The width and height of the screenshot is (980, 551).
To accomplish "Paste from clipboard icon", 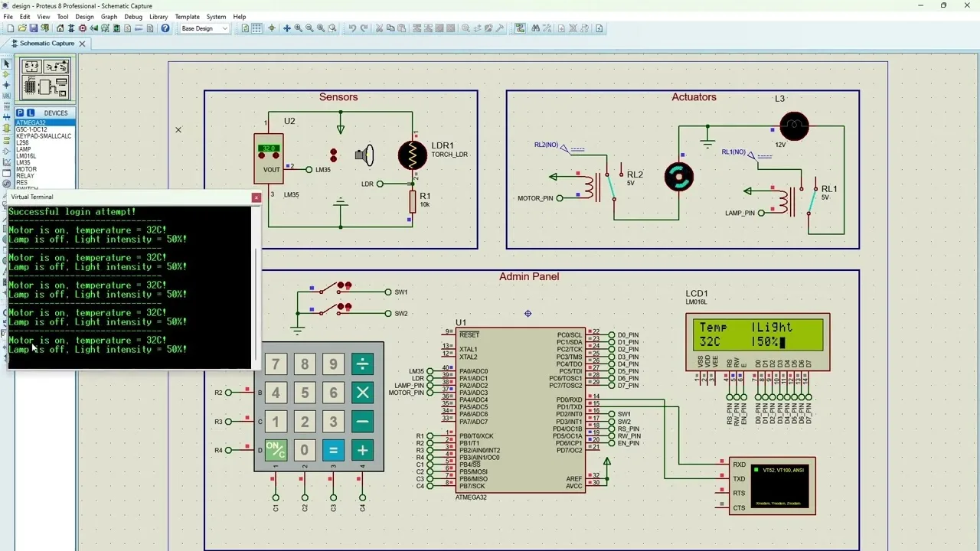I will [401, 28].
